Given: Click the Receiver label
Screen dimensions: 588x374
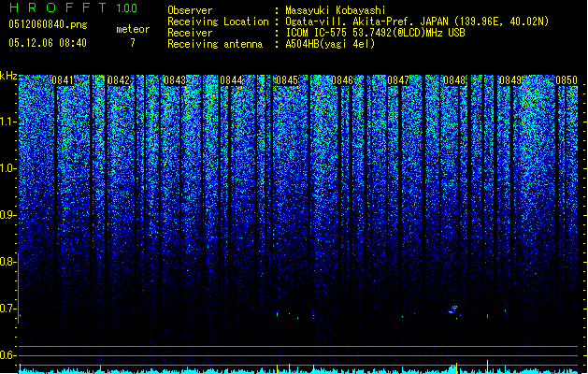Looking at the screenshot, I should click(x=190, y=33).
